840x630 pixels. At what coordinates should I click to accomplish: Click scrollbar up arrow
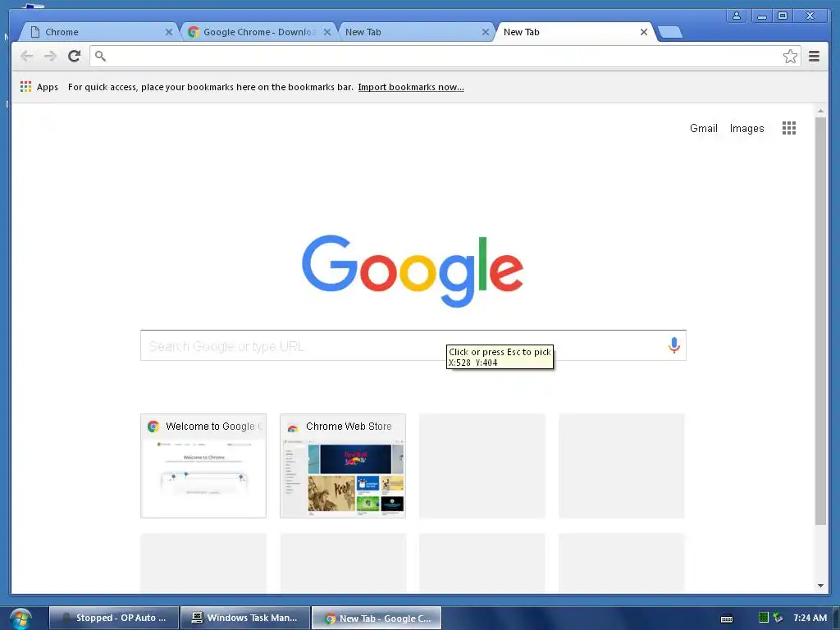pyautogui.click(x=820, y=111)
